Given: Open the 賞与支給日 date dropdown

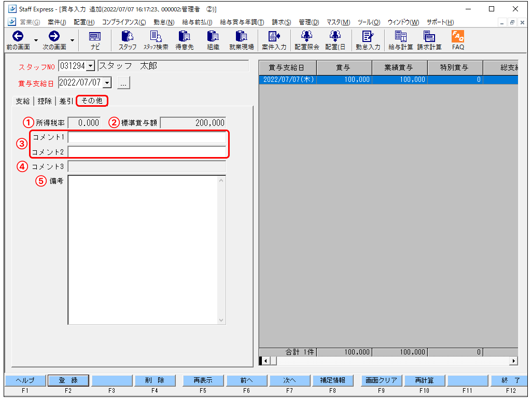Looking at the screenshot, I should (x=107, y=82).
